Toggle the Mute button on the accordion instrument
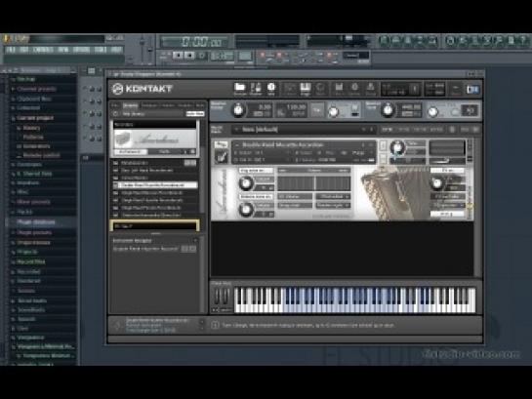Screen dimensions: 532x399 383,158
